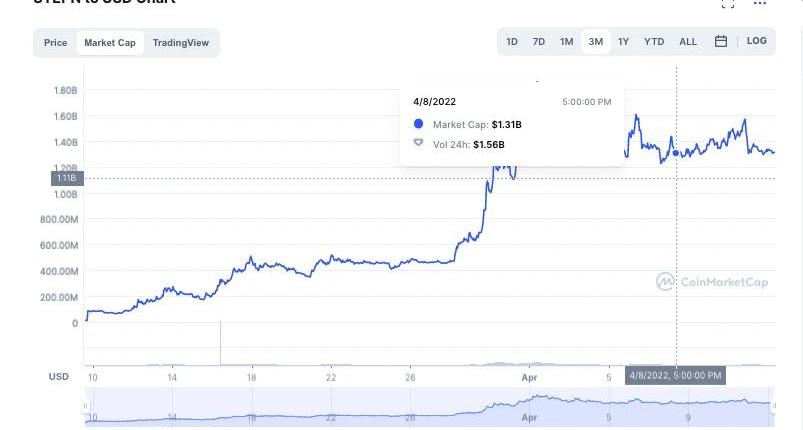Image resolution: width=803 pixels, height=430 pixels.
Task: Select the Market Cap tab
Action: pyautogui.click(x=110, y=43)
